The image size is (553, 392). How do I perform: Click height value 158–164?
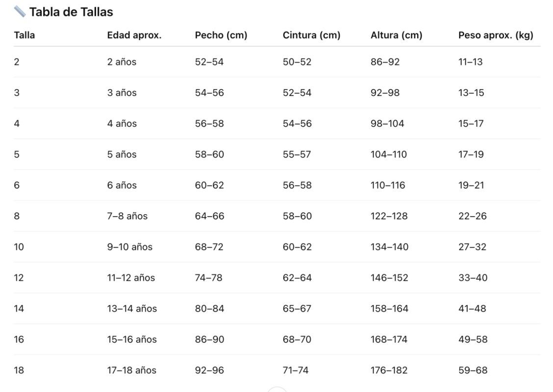point(389,309)
